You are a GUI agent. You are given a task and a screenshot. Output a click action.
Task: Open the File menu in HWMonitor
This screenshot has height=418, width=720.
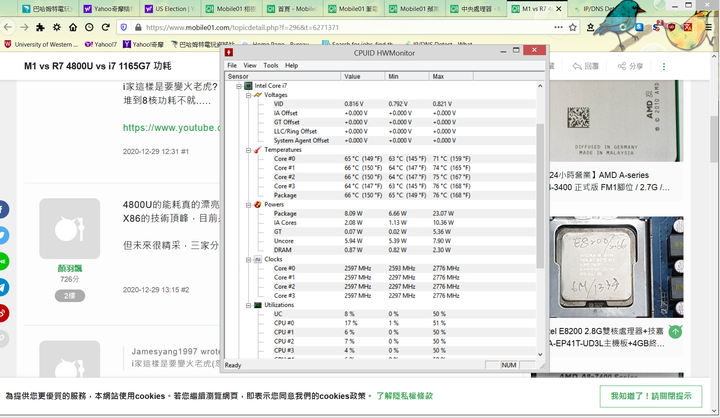232,66
